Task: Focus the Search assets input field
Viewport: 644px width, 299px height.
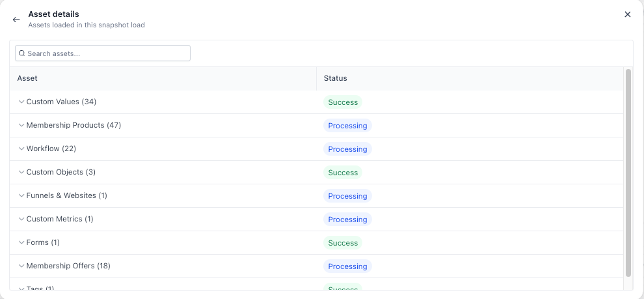Action: (103, 53)
